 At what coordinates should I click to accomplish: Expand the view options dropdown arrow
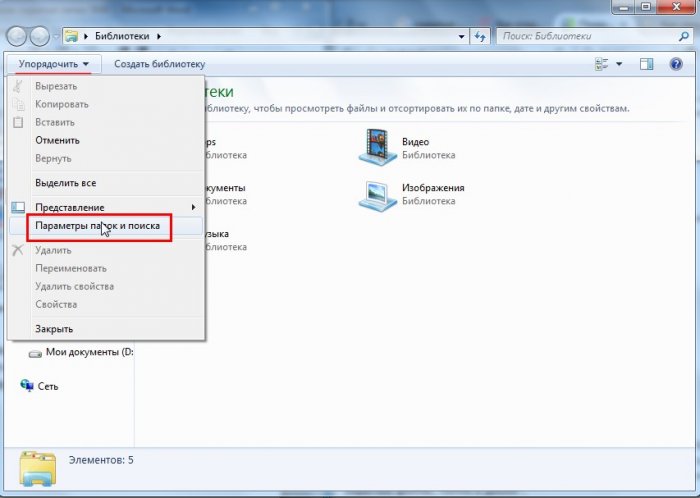619,64
